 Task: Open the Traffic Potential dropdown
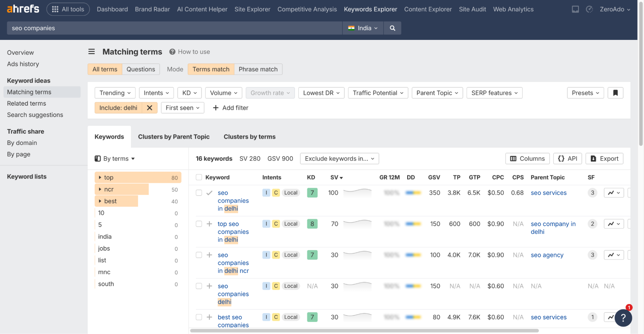[x=378, y=93]
